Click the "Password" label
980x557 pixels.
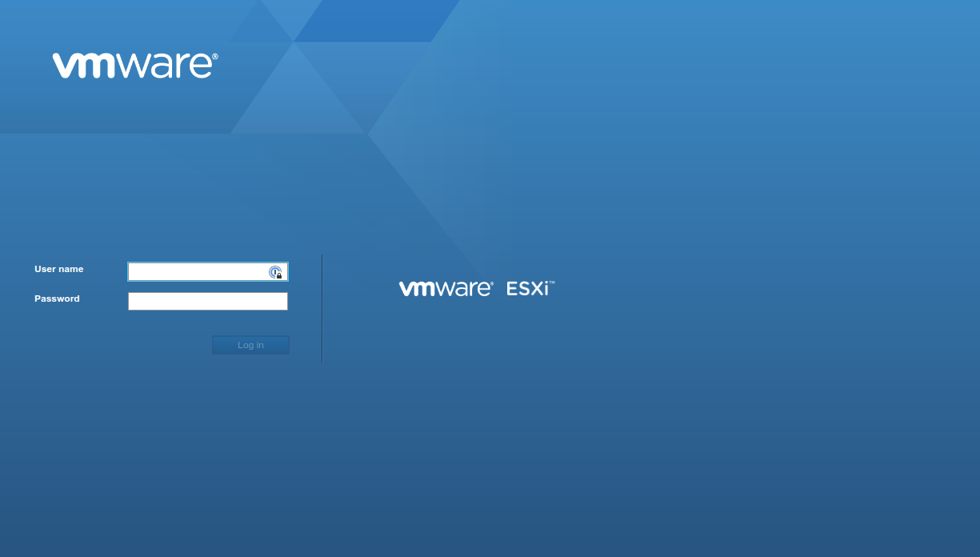pyautogui.click(x=57, y=299)
